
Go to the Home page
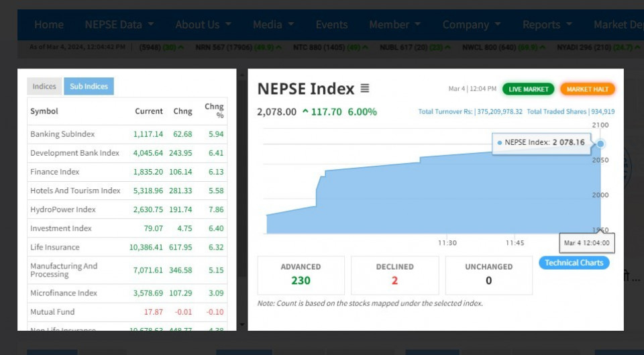click(x=49, y=25)
